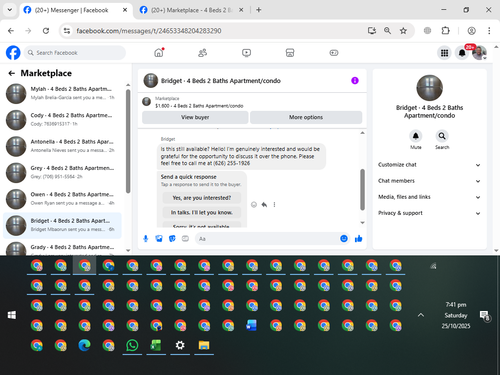500x375 pixels.
Task: Expand the Chat members section
Action: pyautogui.click(x=429, y=181)
